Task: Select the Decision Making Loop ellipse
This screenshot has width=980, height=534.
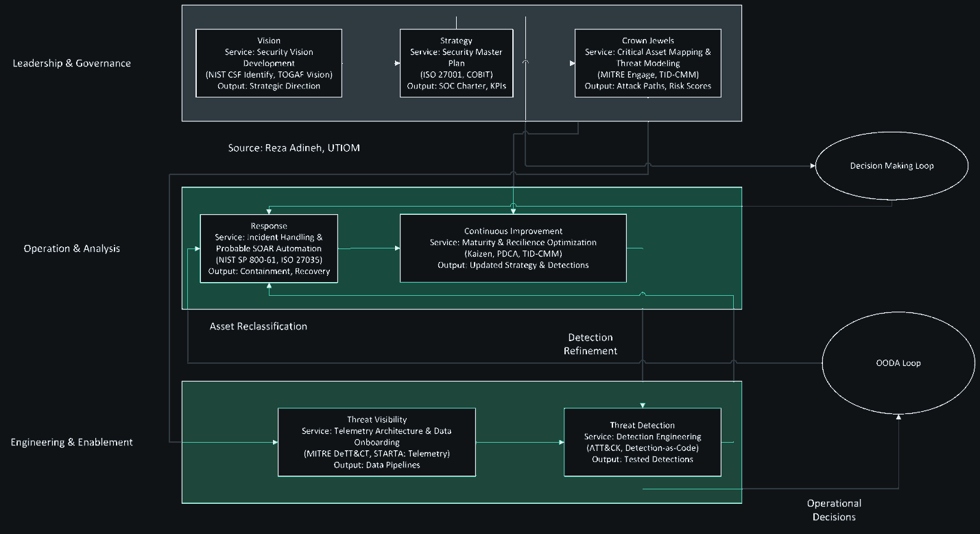Action: 892,166
